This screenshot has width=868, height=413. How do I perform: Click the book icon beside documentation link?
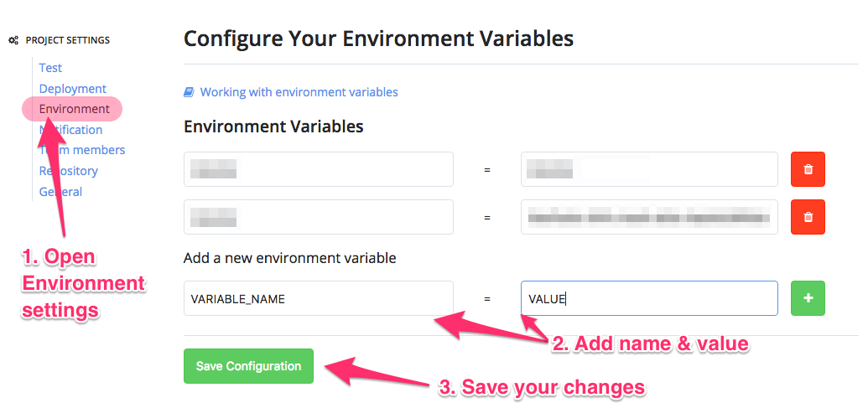point(189,92)
